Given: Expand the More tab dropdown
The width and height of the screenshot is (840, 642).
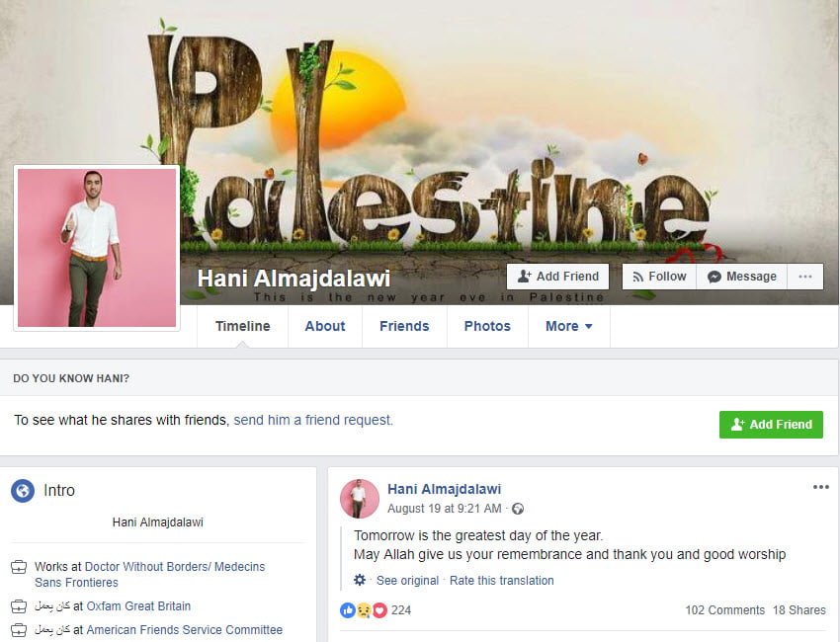Looking at the screenshot, I should click(x=568, y=326).
